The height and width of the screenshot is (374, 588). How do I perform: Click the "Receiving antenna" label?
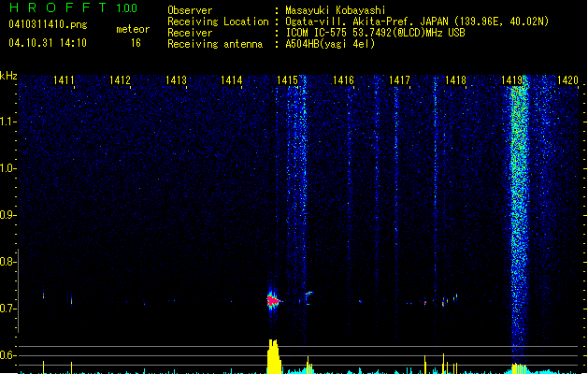[215, 44]
